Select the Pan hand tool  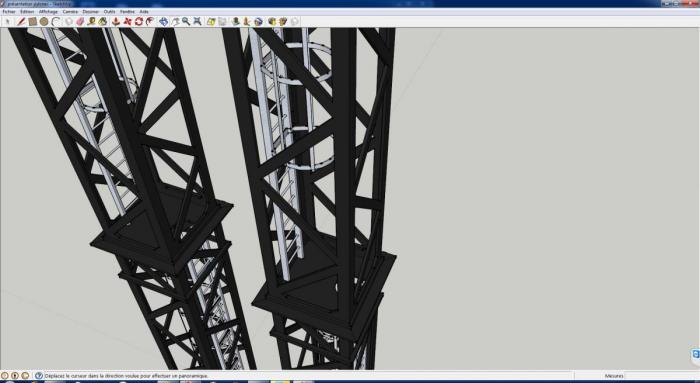coord(175,21)
